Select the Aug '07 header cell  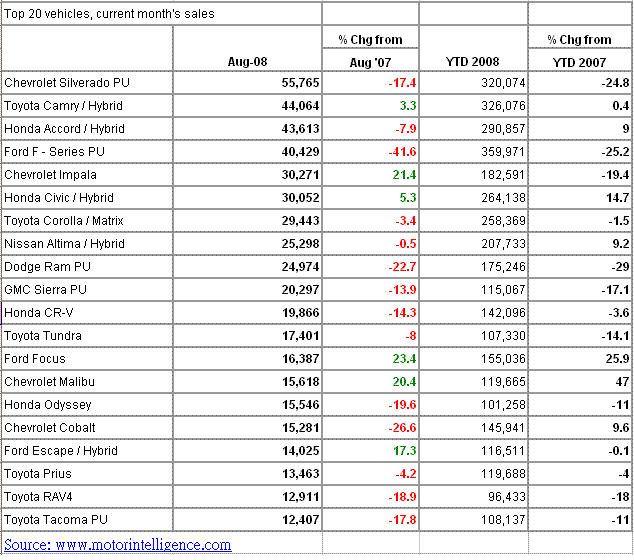coord(370,60)
